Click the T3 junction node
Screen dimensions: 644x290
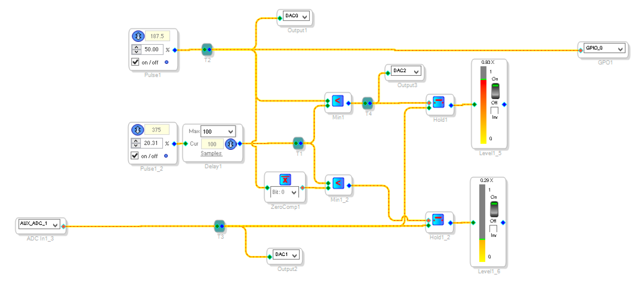219,226
